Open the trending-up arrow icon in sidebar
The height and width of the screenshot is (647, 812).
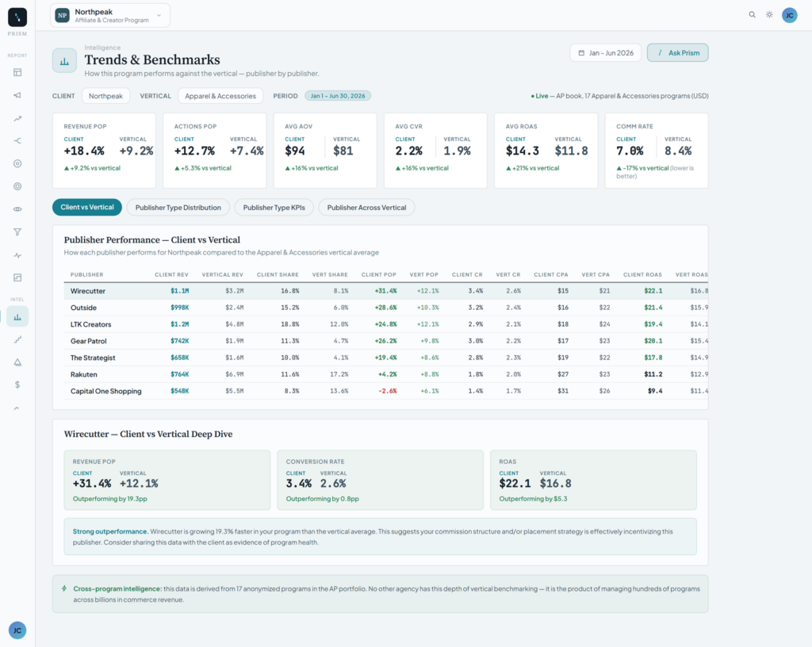(x=17, y=118)
